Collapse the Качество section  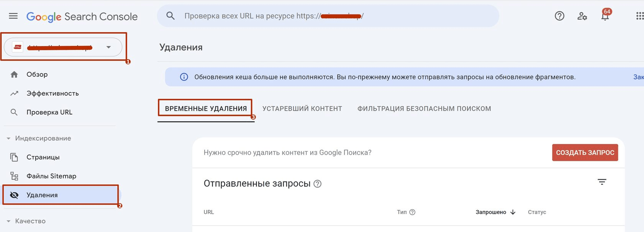8,221
